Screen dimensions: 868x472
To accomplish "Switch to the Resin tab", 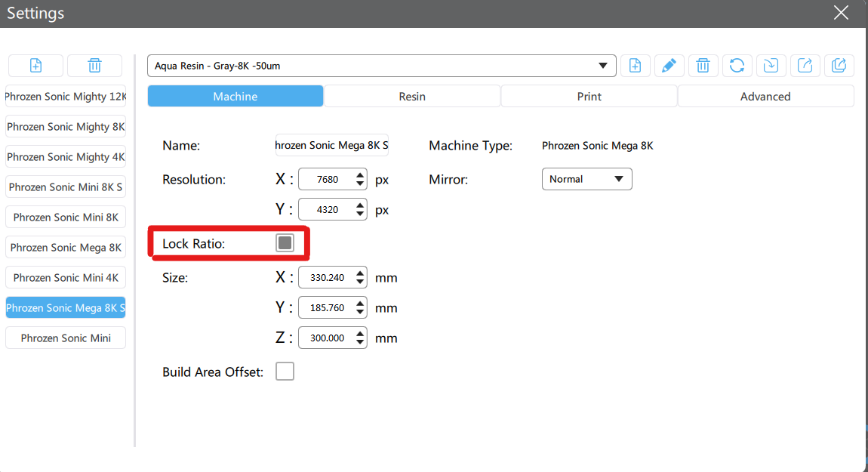I will 412,97.
